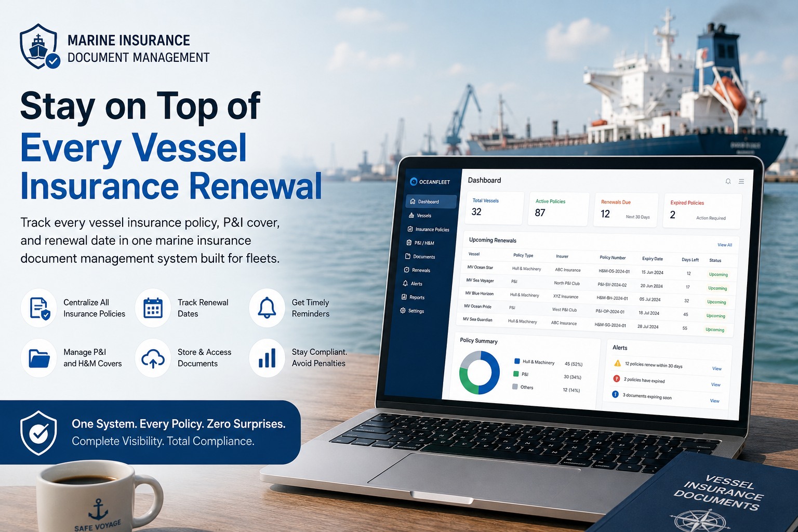Viewport: 798px width, 532px height.
Task: Click the Expiry Date column header
Action: (x=653, y=258)
